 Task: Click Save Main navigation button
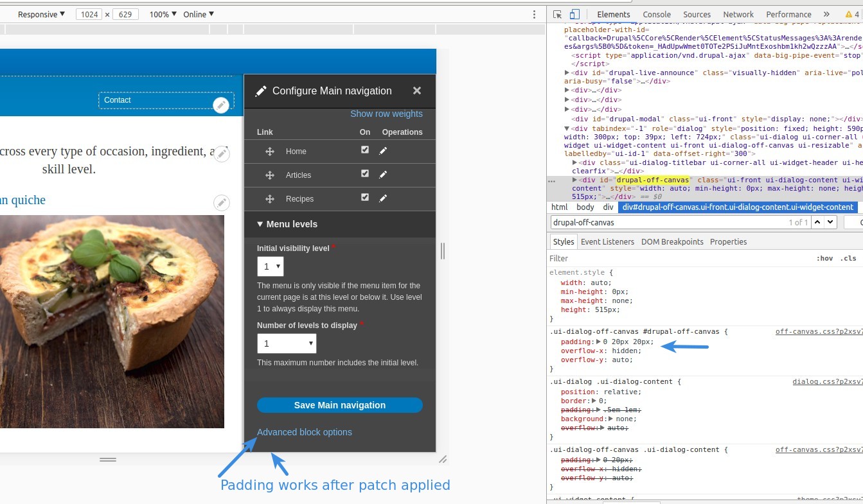339,405
